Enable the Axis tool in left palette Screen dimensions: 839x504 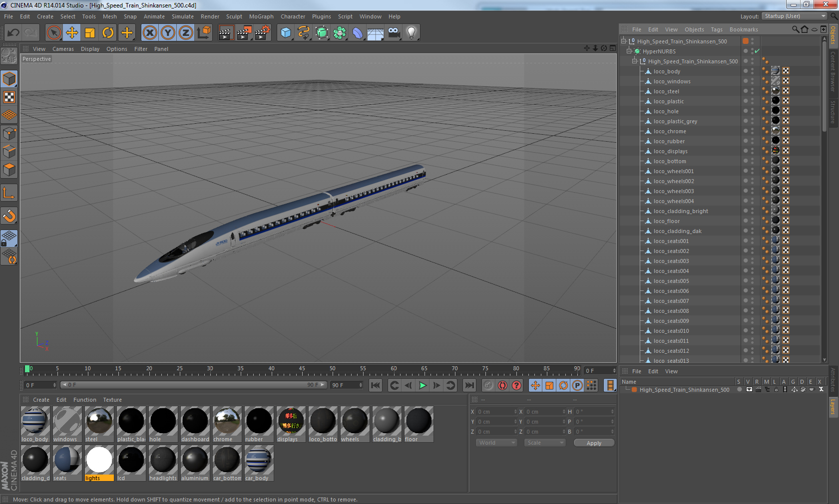[9, 193]
